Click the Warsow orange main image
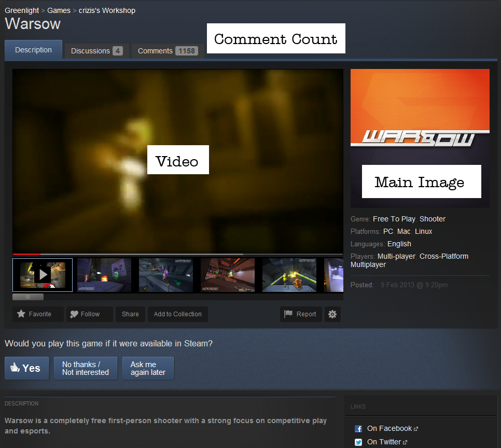This screenshot has width=501, height=448. [x=420, y=138]
